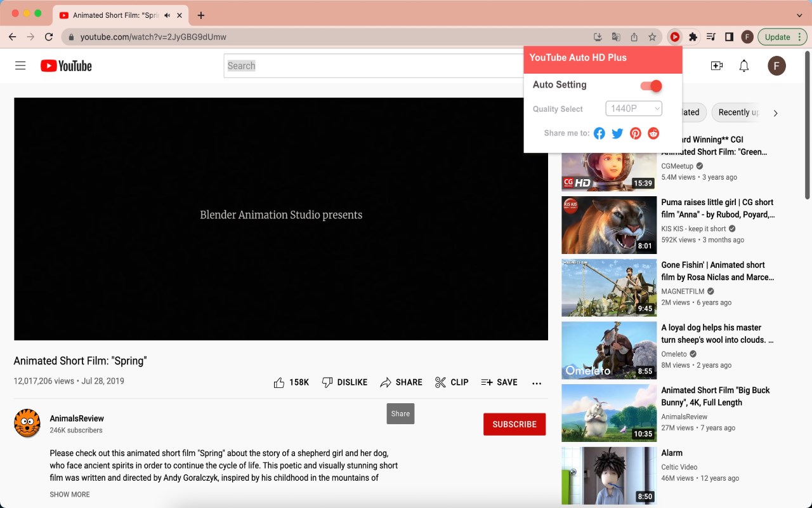The width and height of the screenshot is (812, 508).
Task: Open the Omeleto thumbnail (8:55)
Action: click(x=609, y=351)
